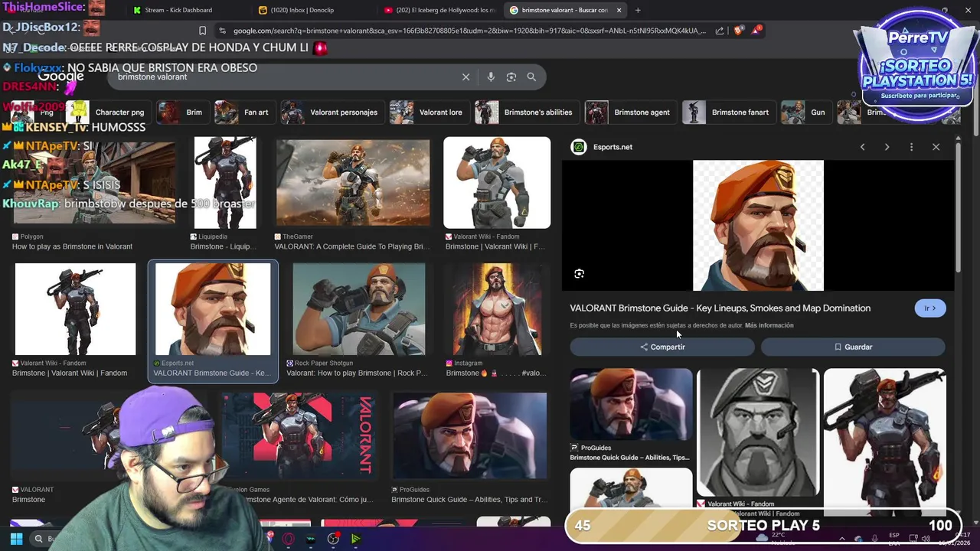Clear the Google search box text

click(465, 77)
